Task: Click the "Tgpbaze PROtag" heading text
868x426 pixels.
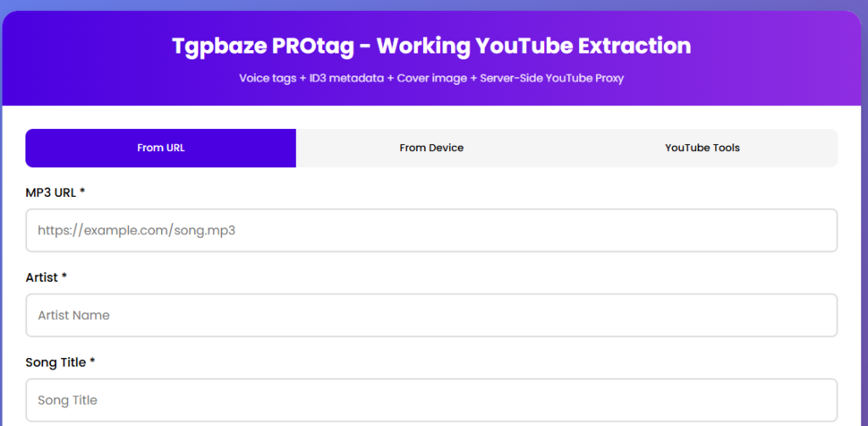Action: click(x=255, y=46)
